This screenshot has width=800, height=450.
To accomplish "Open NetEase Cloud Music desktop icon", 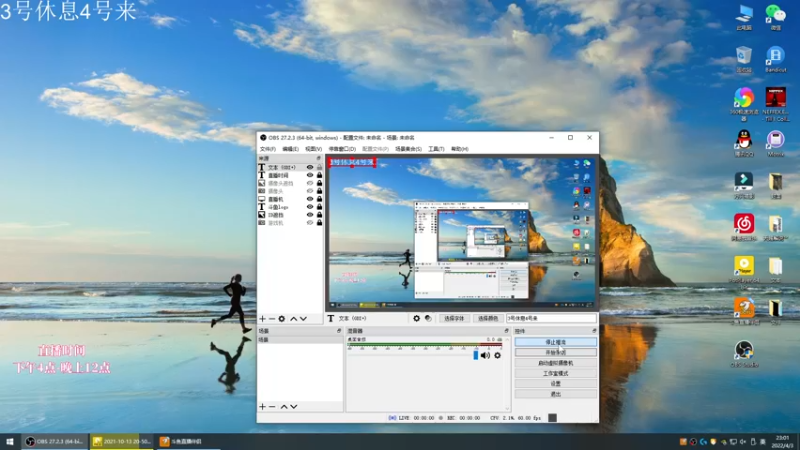I will (744, 227).
